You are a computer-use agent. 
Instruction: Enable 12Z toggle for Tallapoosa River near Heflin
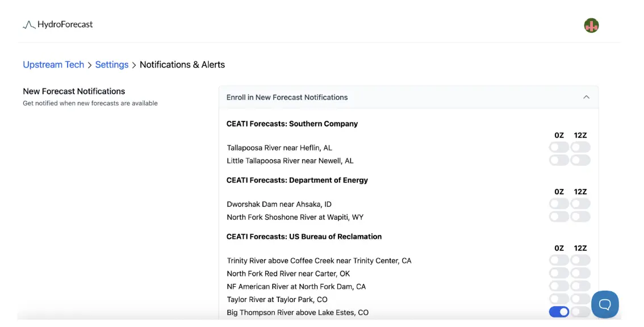pos(580,147)
